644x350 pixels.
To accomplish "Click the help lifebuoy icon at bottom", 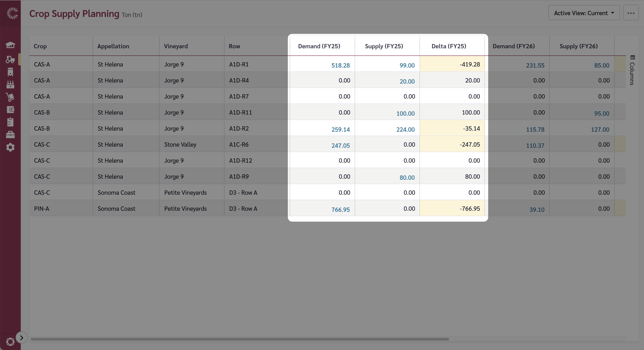I will (11, 341).
